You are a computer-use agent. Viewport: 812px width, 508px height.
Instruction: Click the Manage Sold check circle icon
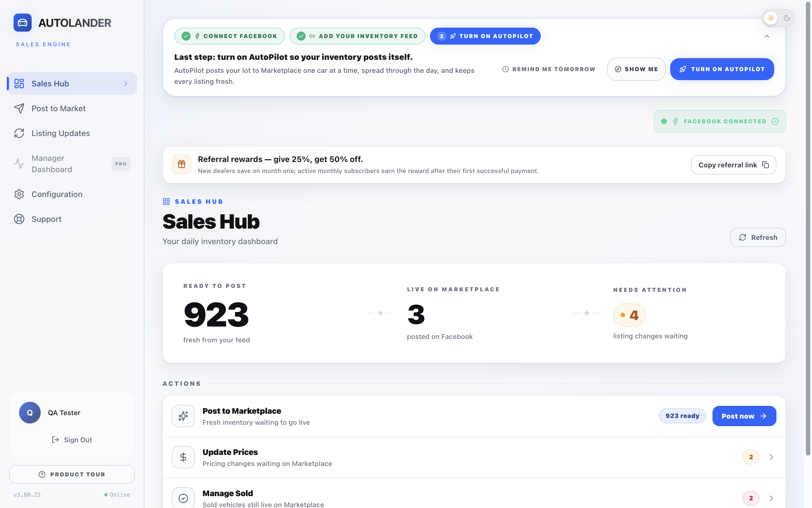(x=183, y=498)
